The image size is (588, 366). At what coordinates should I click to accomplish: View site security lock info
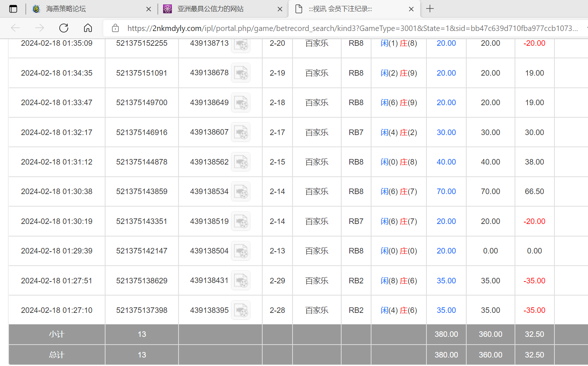click(x=115, y=28)
